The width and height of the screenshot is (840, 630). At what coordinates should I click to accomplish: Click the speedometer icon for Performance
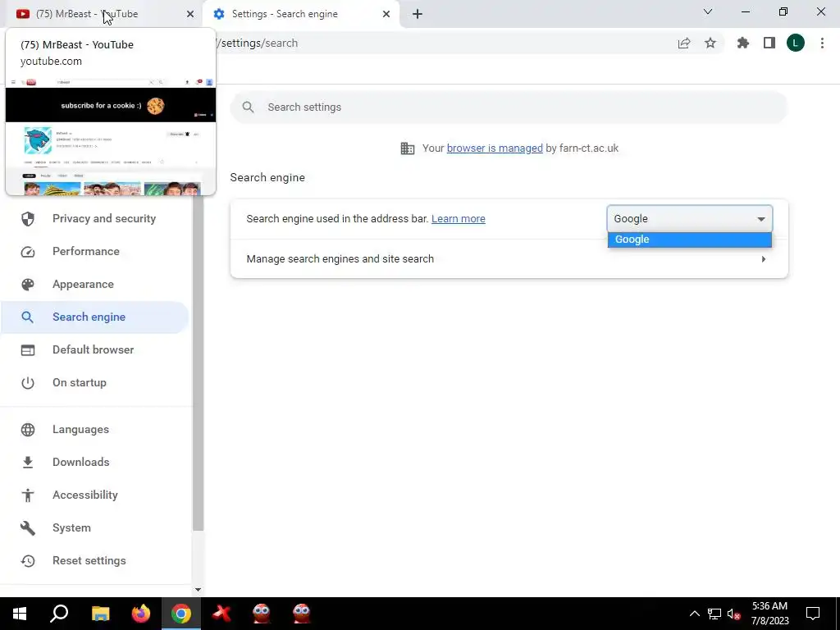27,252
